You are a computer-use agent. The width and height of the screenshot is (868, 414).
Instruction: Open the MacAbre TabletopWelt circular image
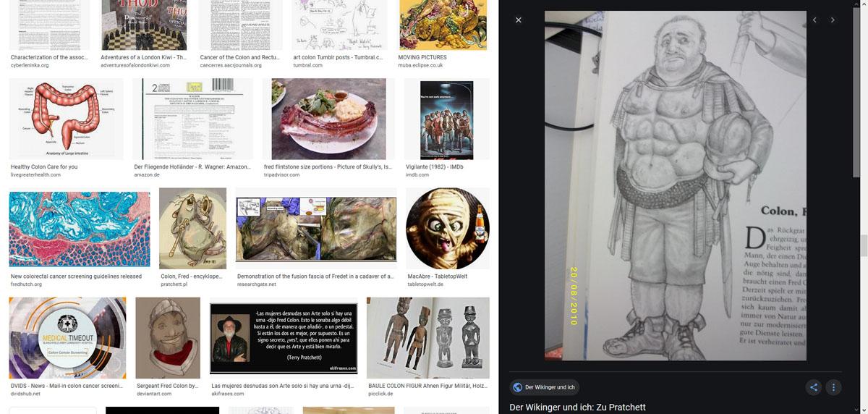click(x=447, y=229)
